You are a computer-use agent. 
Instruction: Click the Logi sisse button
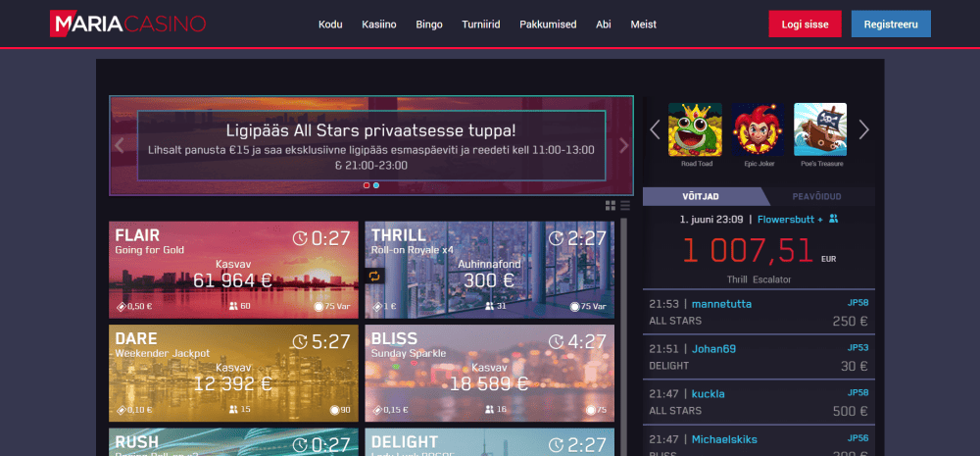(805, 25)
